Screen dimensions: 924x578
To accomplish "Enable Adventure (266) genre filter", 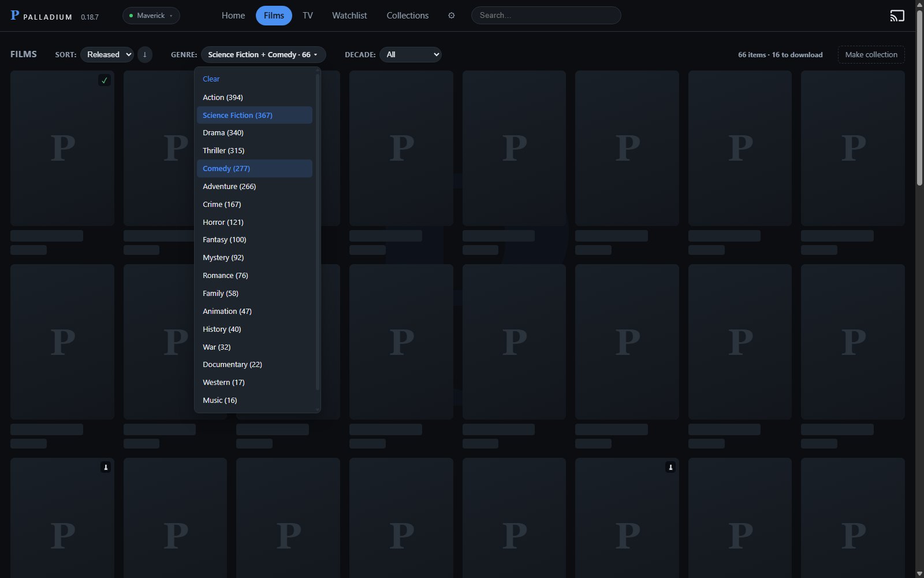I will coord(255,186).
